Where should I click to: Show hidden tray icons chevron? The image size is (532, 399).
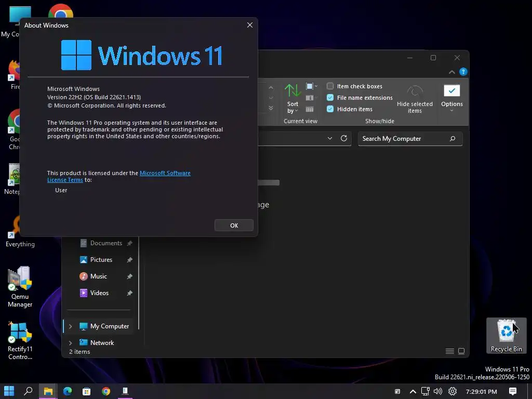coord(413,392)
